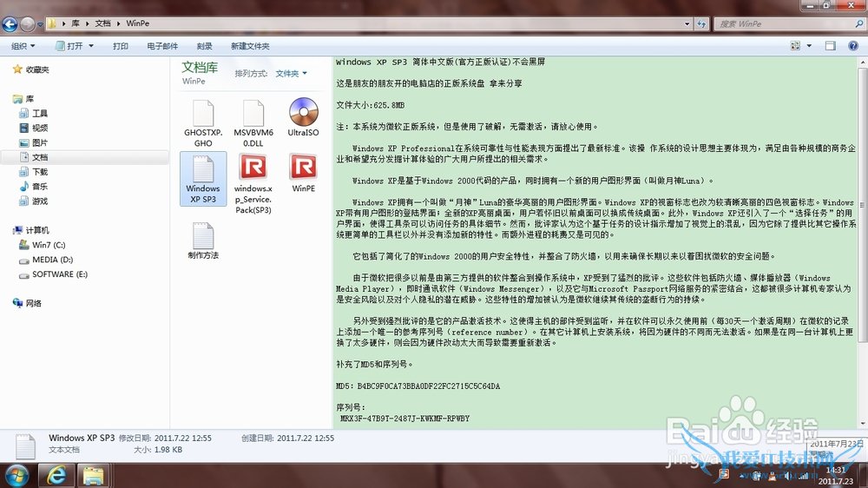Open the 音乐 library
Viewport: 868px width, 488px height.
pyautogui.click(x=33, y=187)
